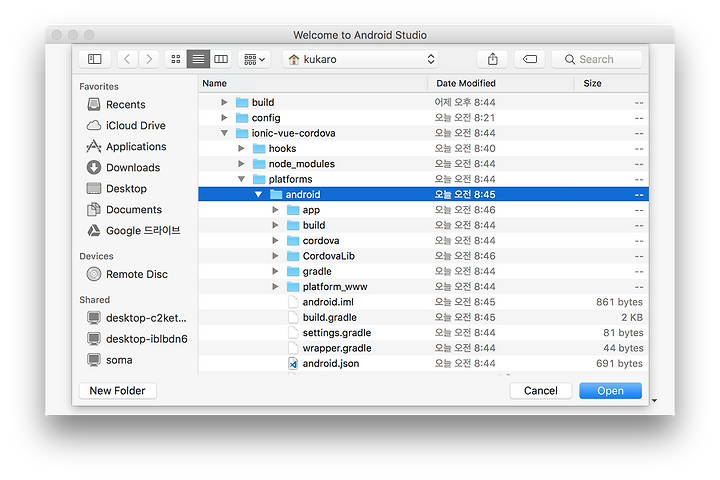Select the ionic-vue-cordova folder
720x480 pixels.
pyautogui.click(x=423, y=133)
